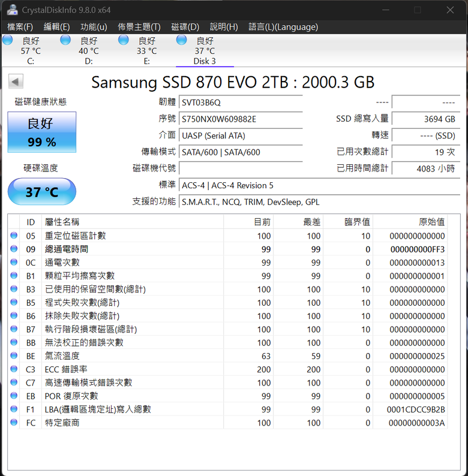Click the status dot for attribute FC

click(14, 422)
